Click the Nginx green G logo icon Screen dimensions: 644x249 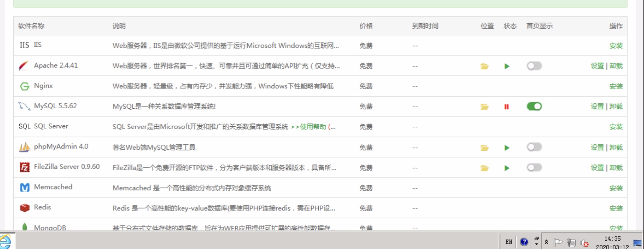coord(24,86)
